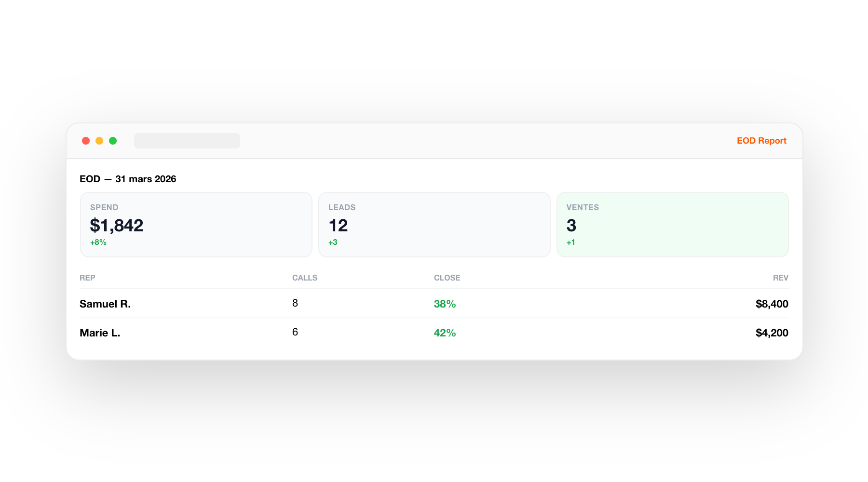Click Samuel R.'s 38% close rate
The height and width of the screenshot is (482, 868).
(x=445, y=304)
